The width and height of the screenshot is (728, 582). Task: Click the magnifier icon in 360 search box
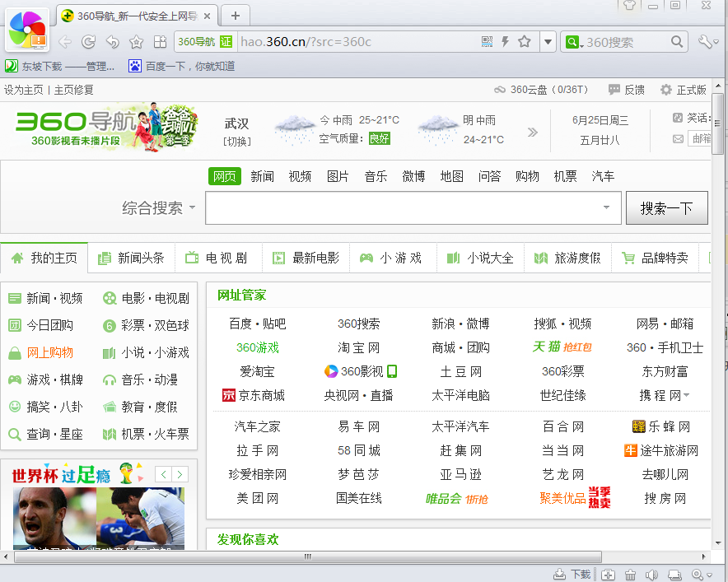(678, 42)
